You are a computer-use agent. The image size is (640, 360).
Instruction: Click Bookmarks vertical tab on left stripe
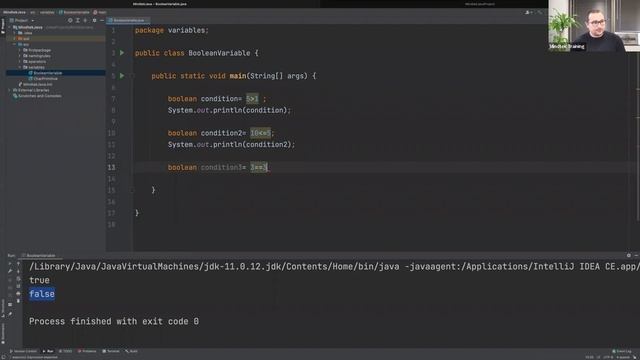(x=3, y=333)
